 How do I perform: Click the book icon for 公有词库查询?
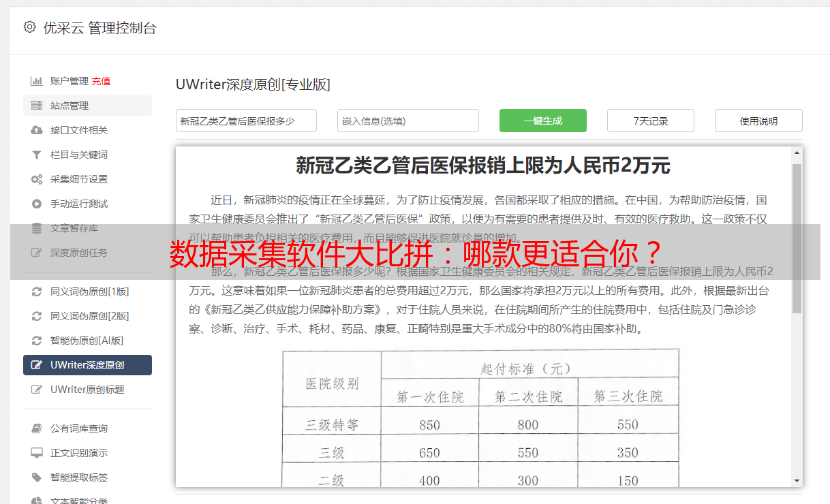(37, 428)
